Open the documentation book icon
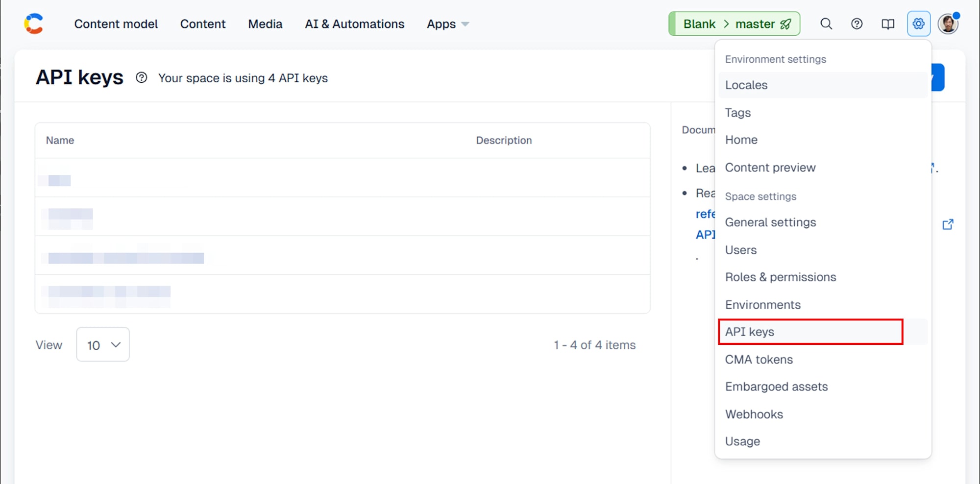Screen dimensions: 980x484 click(x=887, y=24)
